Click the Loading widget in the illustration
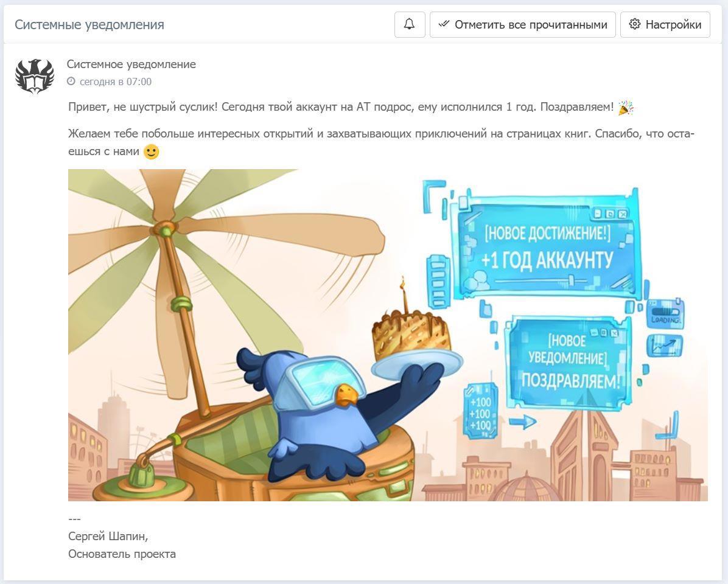The height and width of the screenshot is (584, 728). click(665, 314)
